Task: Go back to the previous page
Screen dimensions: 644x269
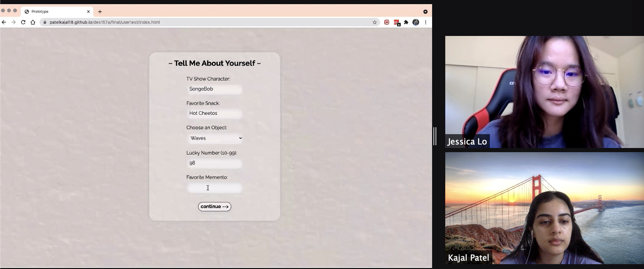Action: (4, 22)
